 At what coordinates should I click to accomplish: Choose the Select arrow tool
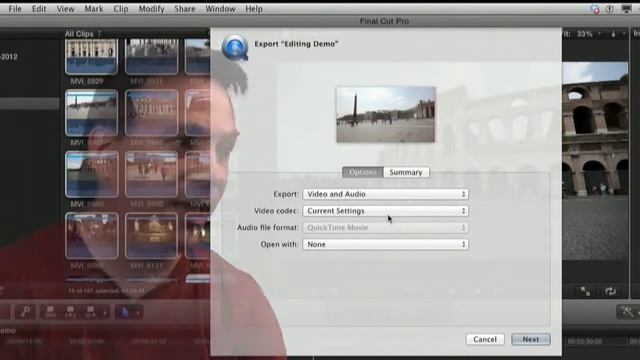point(124,312)
